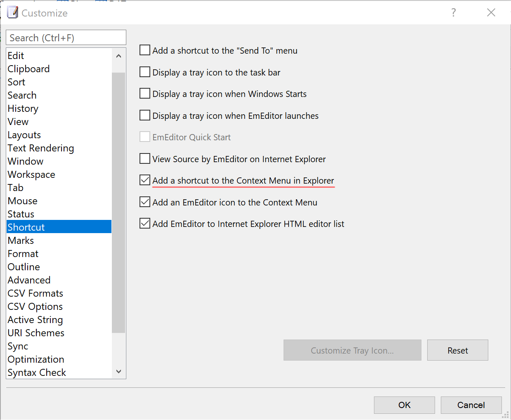Open the Tab category
This screenshot has height=420, width=511.
pos(59,188)
